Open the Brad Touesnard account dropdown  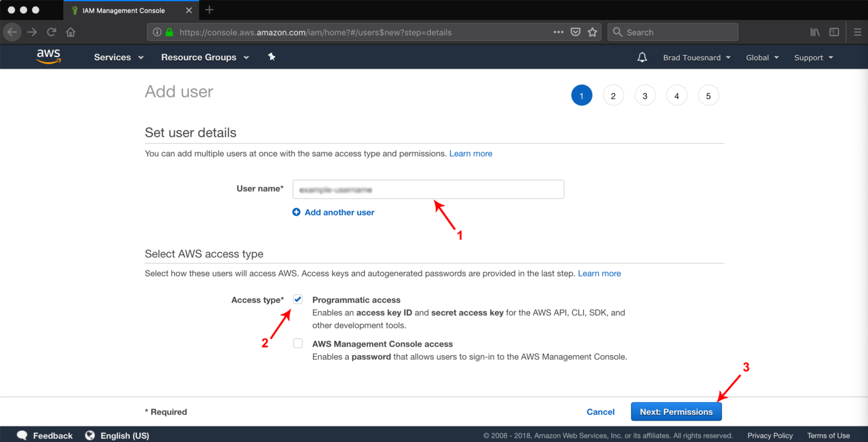pos(697,58)
